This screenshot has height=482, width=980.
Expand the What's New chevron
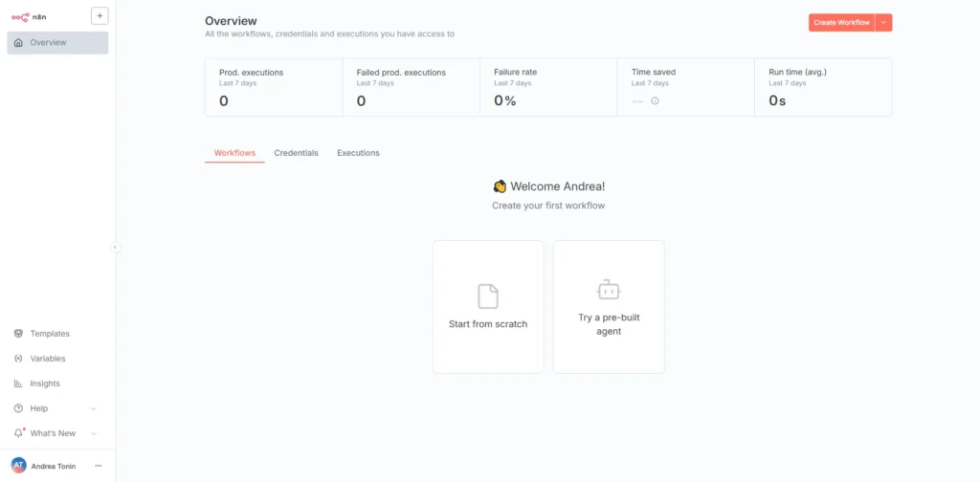click(94, 433)
